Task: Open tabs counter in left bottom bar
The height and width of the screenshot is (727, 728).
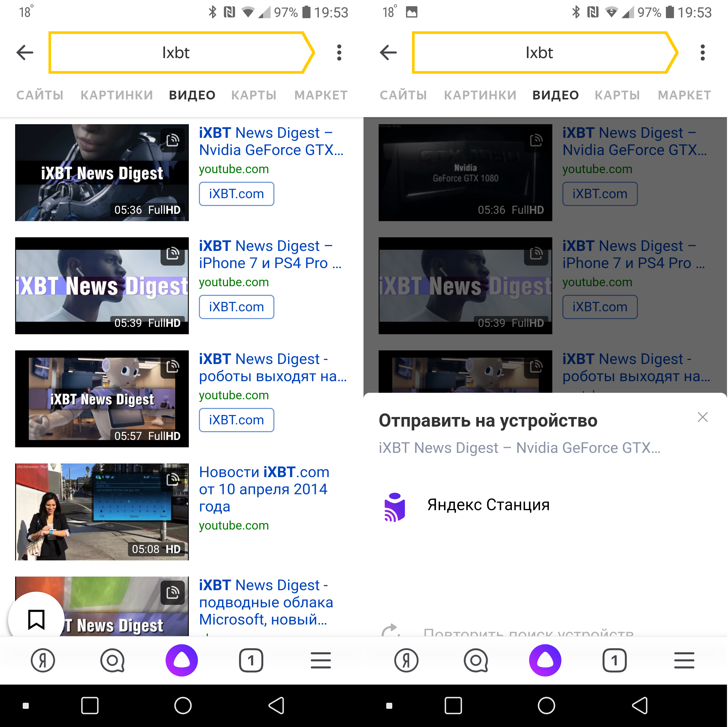Action: tap(251, 661)
